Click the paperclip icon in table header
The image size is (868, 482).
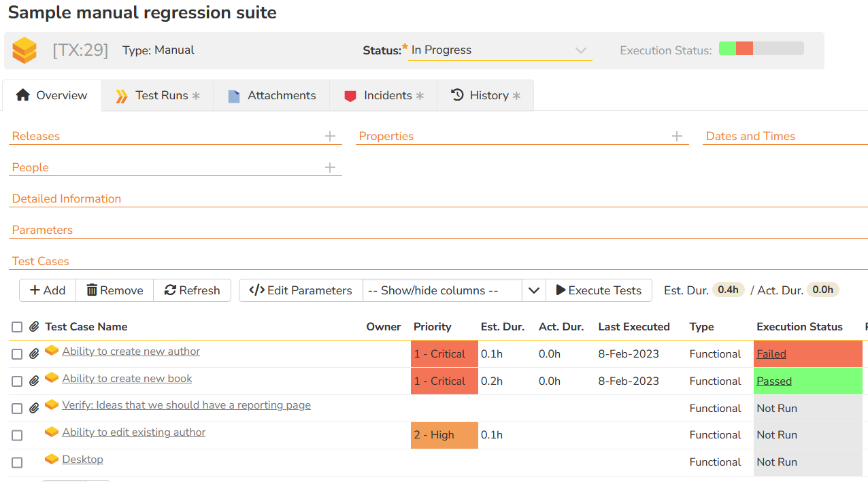pyautogui.click(x=35, y=327)
